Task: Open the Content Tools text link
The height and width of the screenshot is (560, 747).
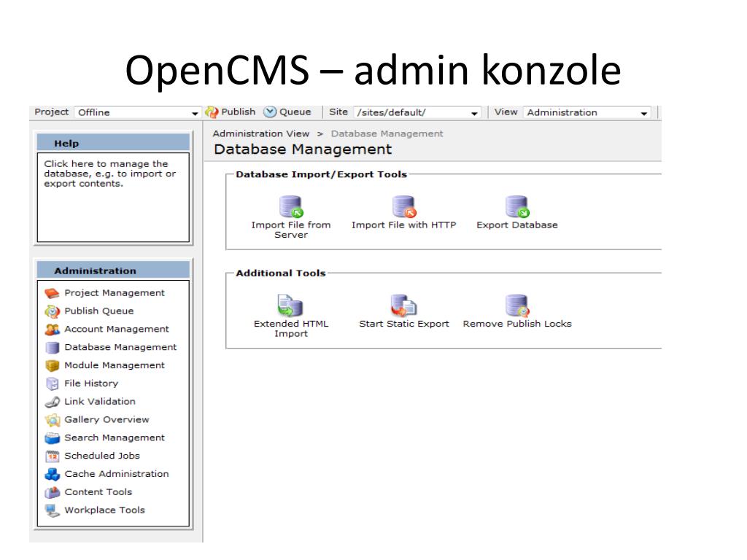Action: 98,492
